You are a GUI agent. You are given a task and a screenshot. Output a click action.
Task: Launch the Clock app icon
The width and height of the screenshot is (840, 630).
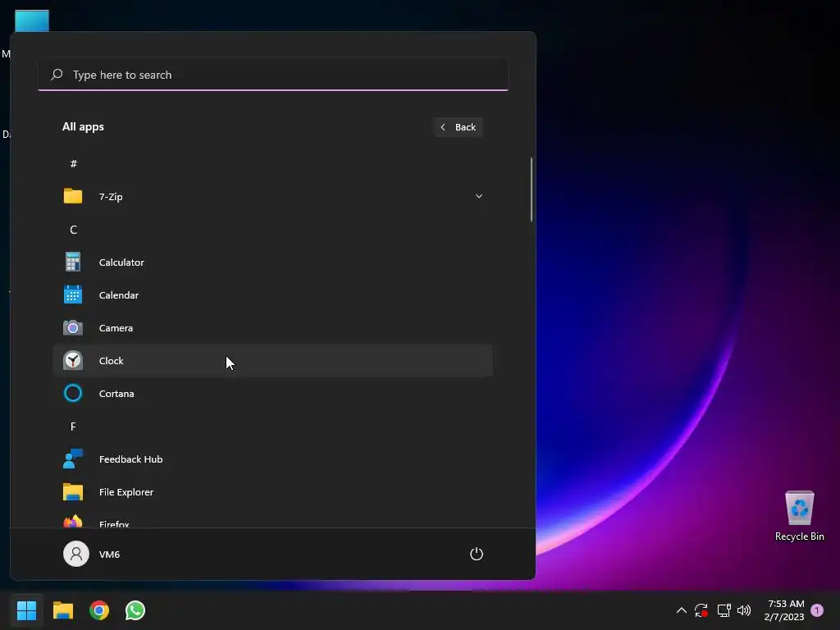pyautogui.click(x=73, y=361)
